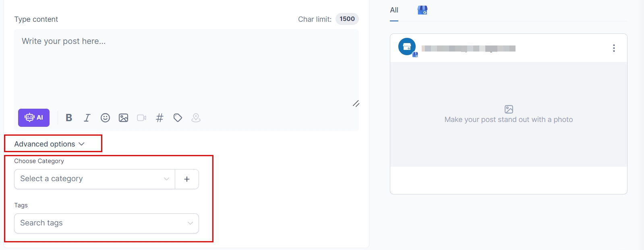Click the photo placeholder in preview
This screenshot has width=644, height=250.
508,114
